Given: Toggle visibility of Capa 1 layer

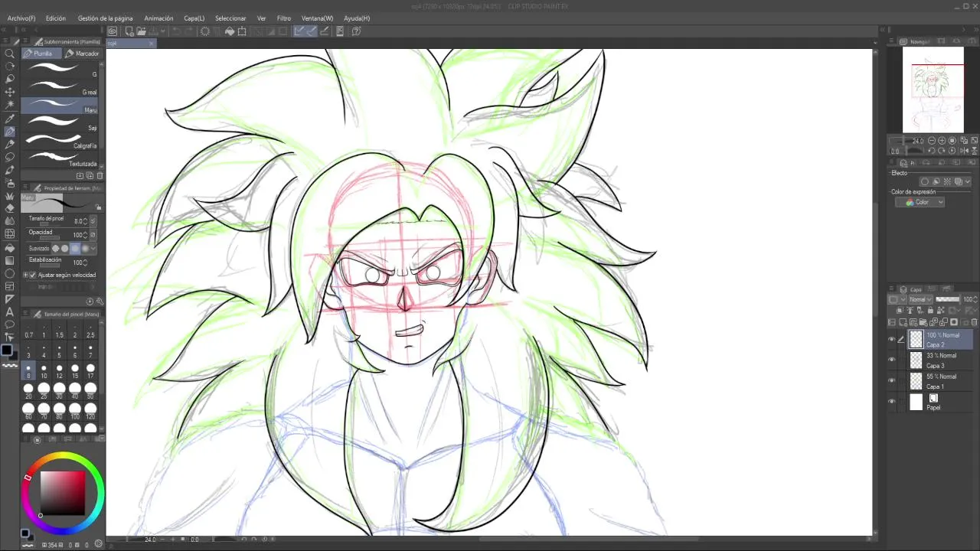Looking at the screenshot, I should 891,381.
